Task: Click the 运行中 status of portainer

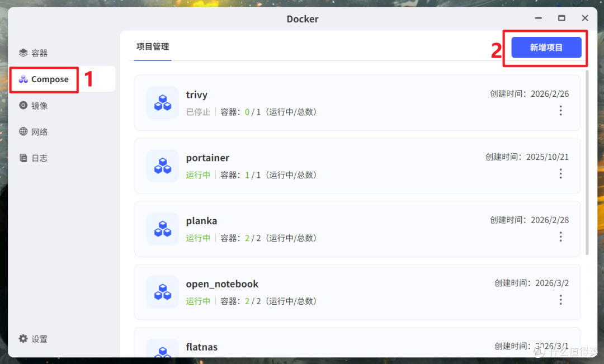Action: click(198, 175)
